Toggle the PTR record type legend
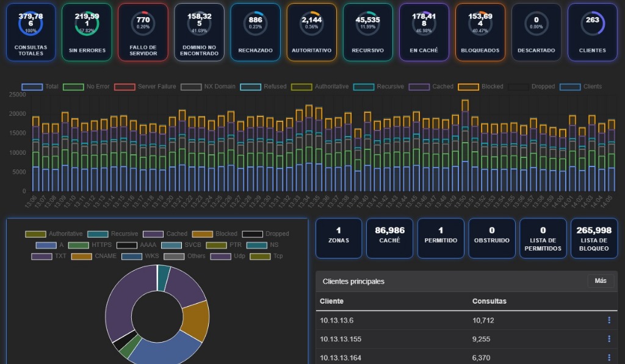625x364 pixels. 224,245
